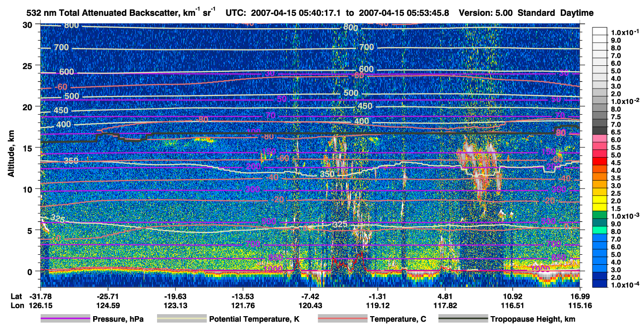Click the Potential Temperature legend line swatch

[x=181, y=319]
